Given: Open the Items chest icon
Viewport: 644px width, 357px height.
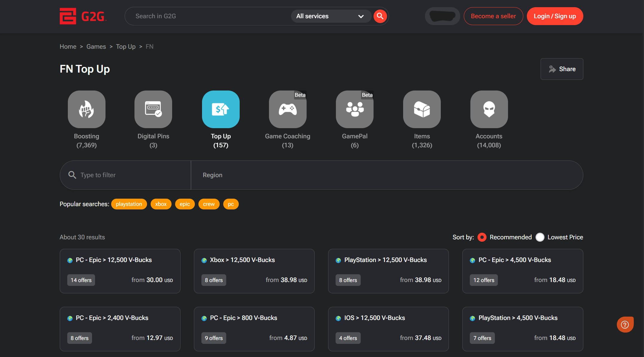Looking at the screenshot, I should point(422,109).
